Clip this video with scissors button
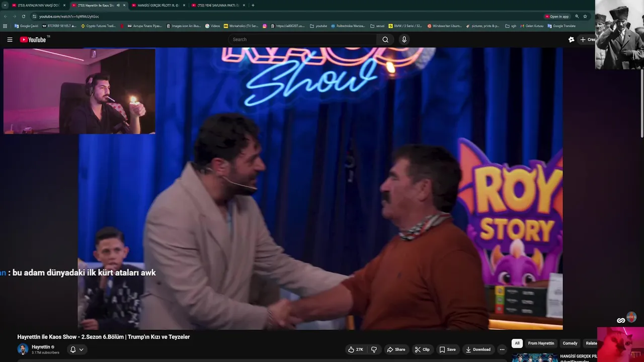This screenshot has height=362, width=644. (422, 349)
